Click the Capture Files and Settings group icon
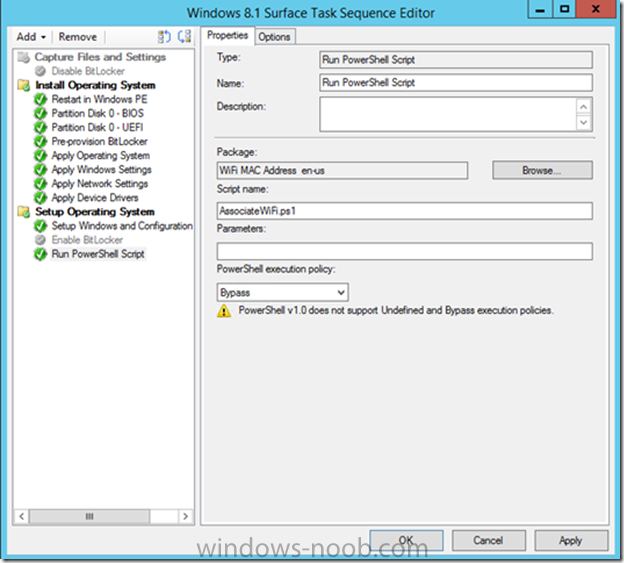 23,58
